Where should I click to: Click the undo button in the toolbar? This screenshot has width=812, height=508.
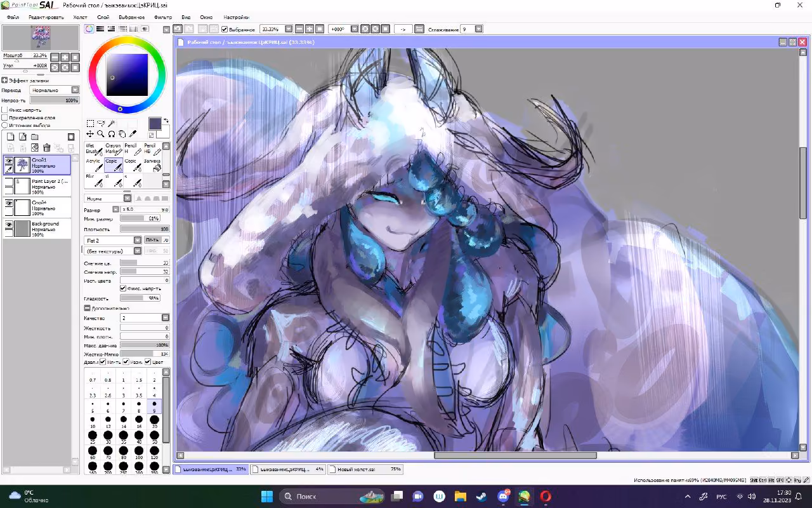click(178, 29)
